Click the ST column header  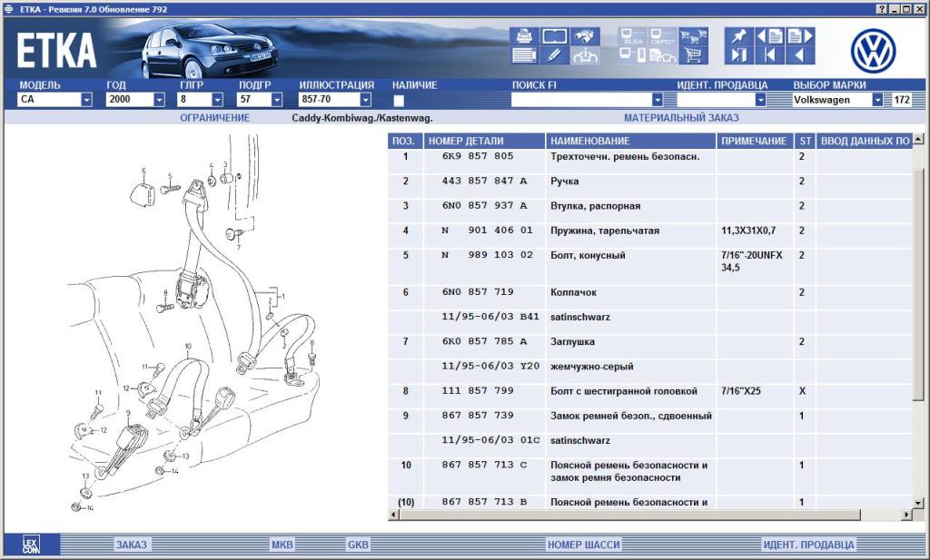point(805,141)
